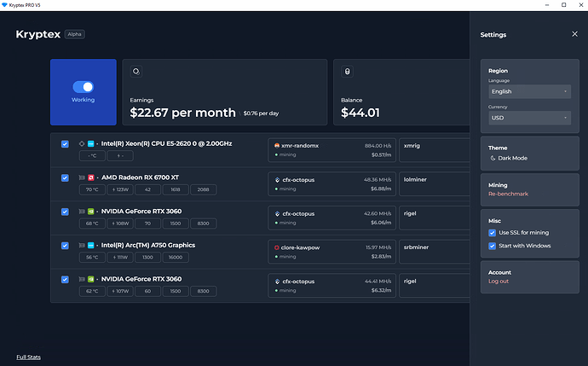Click the Monero coin icon next to xmr-randomx
The width and height of the screenshot is (588, 366).
point(277,146)
